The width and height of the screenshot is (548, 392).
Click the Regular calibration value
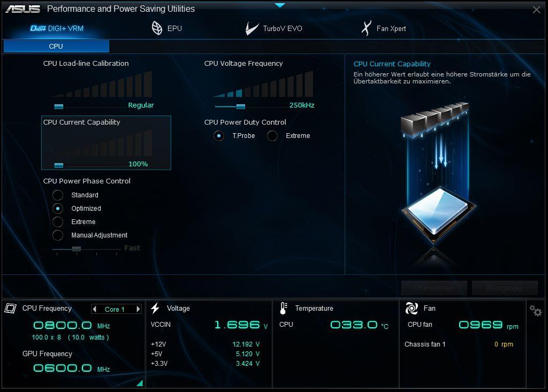[x=141, y=105]
